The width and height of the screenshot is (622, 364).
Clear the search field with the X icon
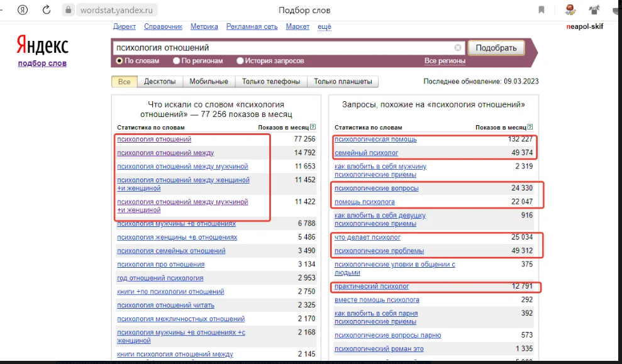[458, 48]
